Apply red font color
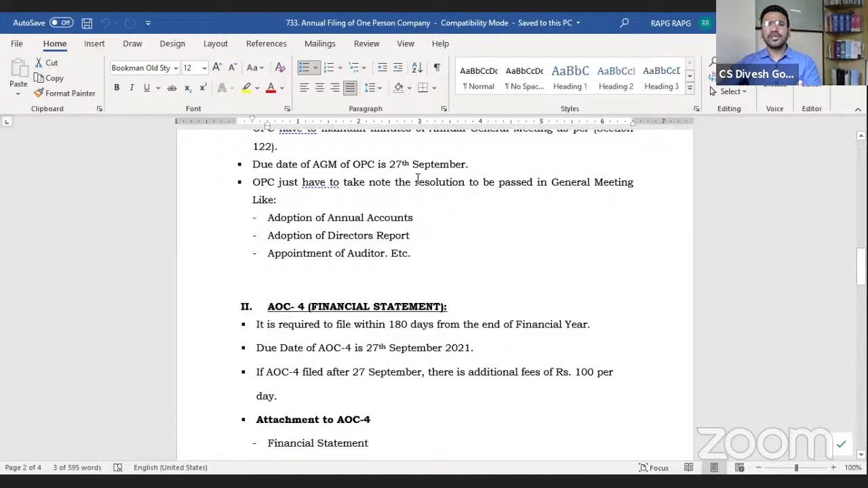Image resolution: width=868 pixels, height=488 pixels. tap(271, 87)
